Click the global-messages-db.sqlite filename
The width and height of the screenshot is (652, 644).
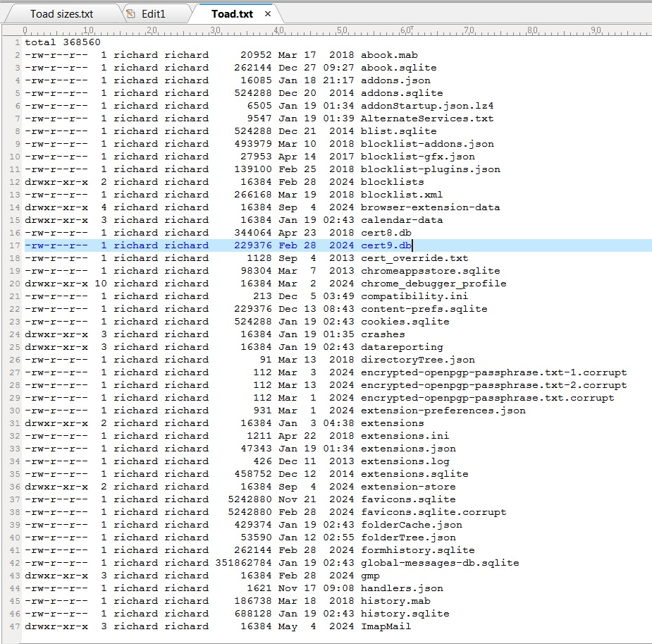coord(439,563)
